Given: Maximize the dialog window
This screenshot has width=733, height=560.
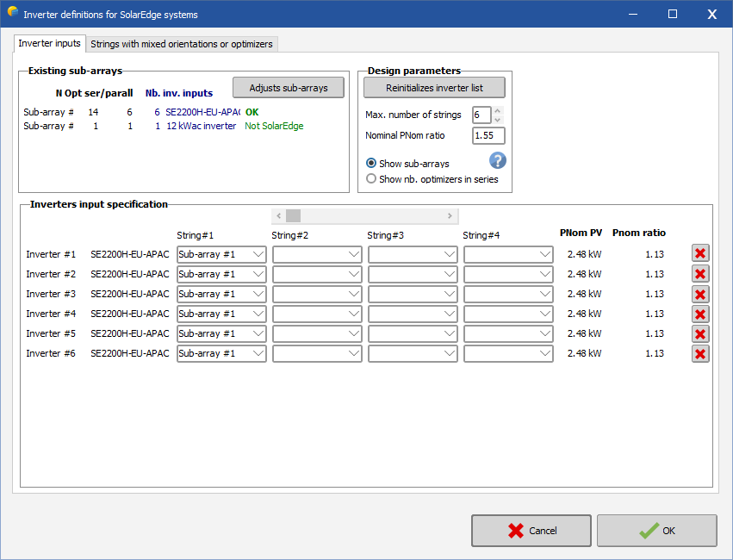Looking at the screenshot, I should coord(672,14).
